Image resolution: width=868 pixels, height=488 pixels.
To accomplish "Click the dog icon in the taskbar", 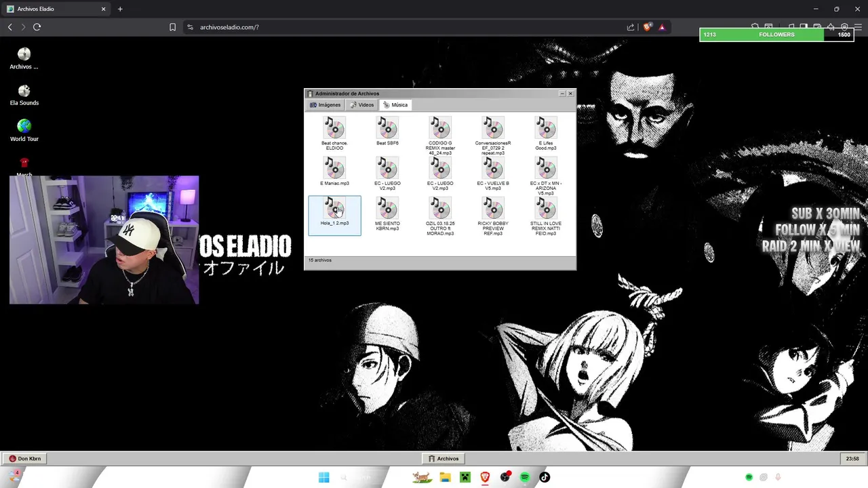I will coord(422,477).
